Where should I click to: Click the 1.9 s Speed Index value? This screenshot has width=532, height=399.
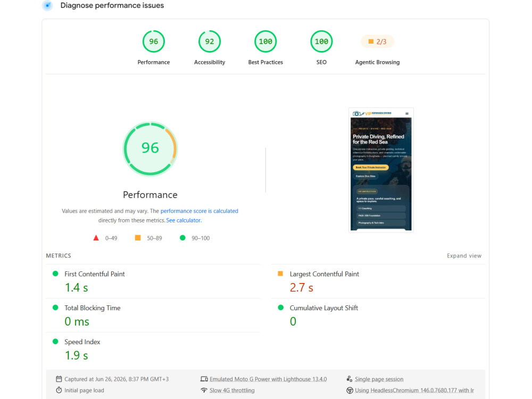[x=76, y=355]
